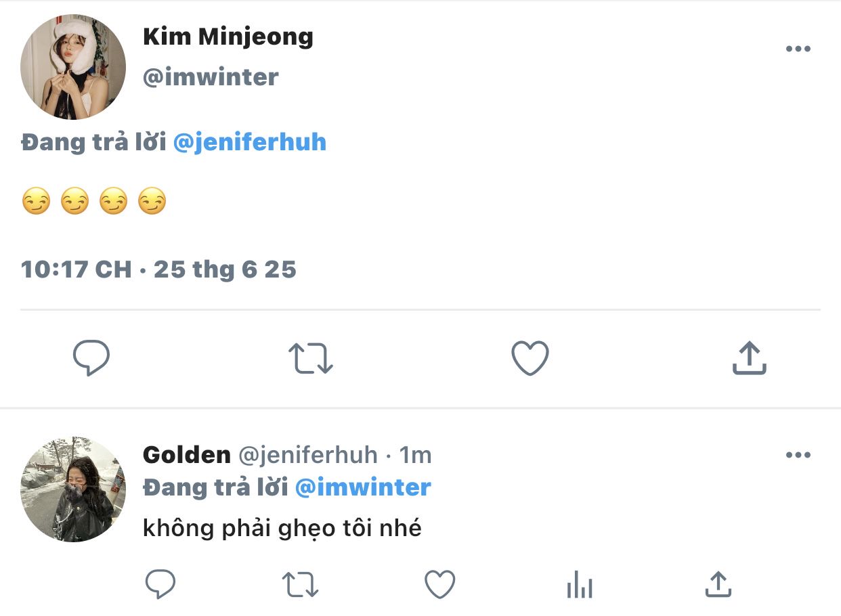
Task: Reply to Golden's comment
Action: (160, 584)
